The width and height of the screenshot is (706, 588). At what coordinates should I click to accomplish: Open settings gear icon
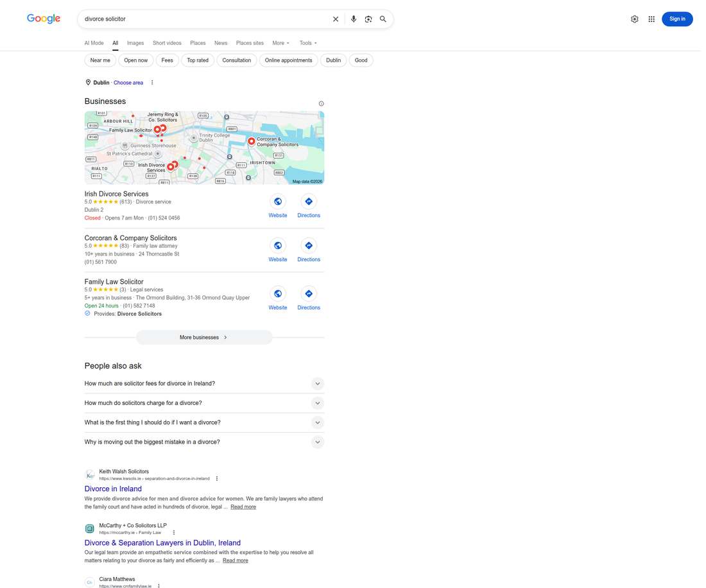634,19
